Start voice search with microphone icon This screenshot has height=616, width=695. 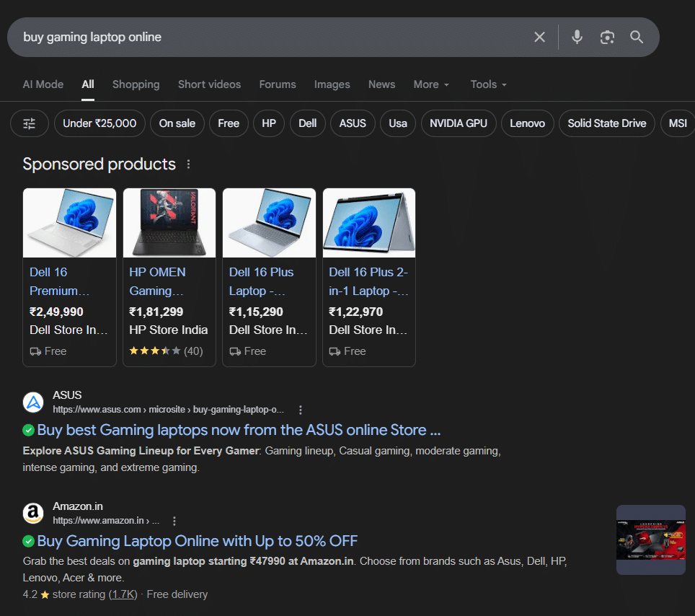[577, 37]
